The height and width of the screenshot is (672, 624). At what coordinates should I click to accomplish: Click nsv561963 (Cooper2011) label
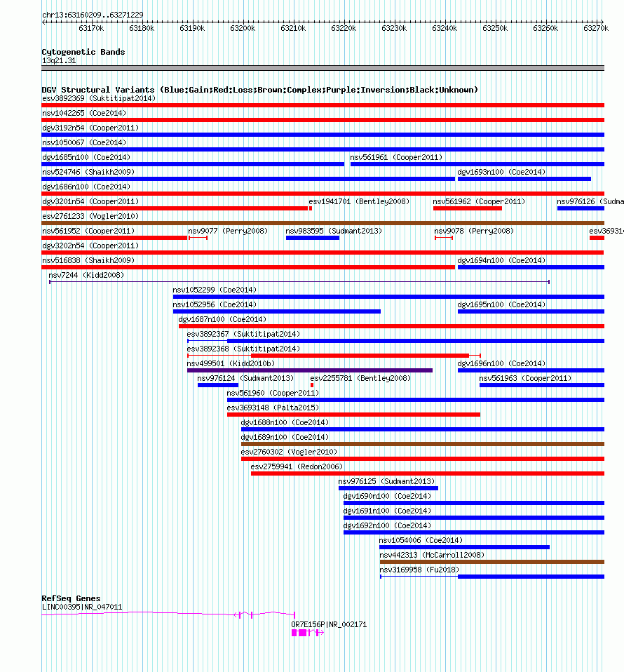click(x=525, y=378)
